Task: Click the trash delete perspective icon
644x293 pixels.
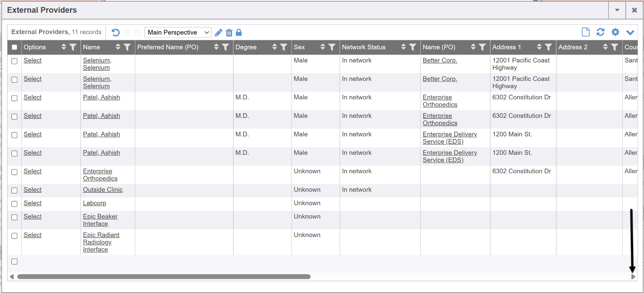Action: click(229, 32)
